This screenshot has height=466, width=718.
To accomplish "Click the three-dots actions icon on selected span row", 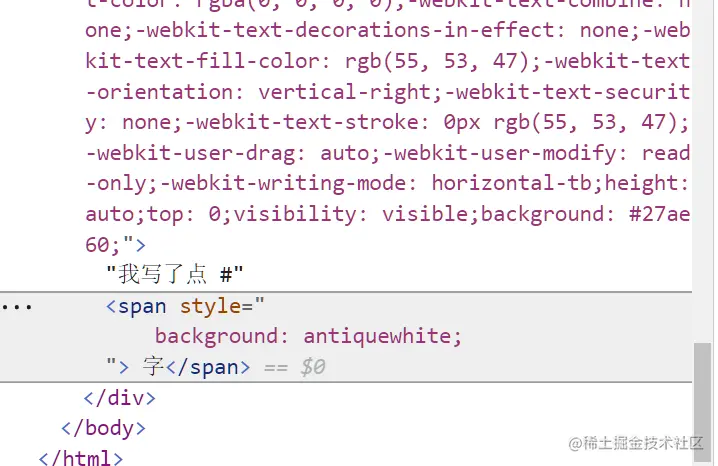I will tap(17, 307).
